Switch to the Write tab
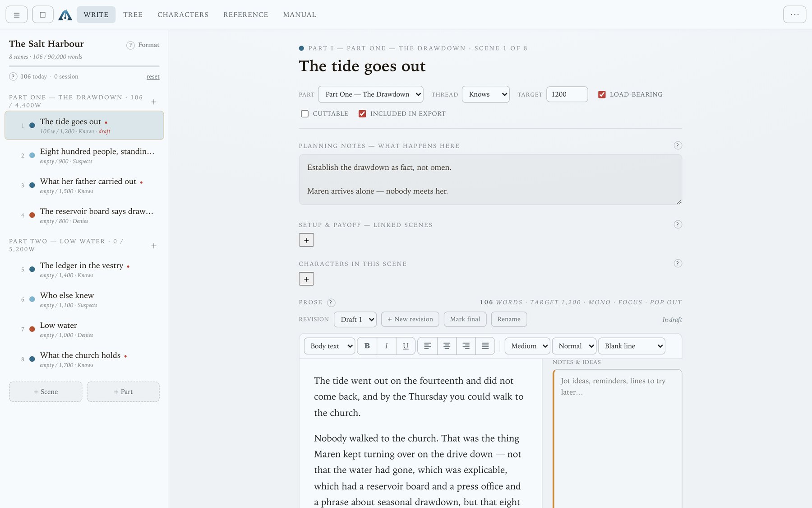 (x=96, y=14)
